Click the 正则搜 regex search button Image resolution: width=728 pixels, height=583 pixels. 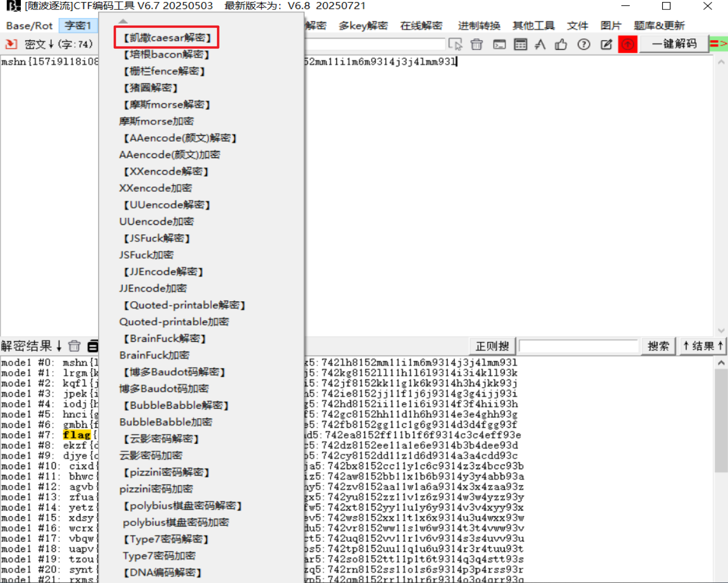[x=492, y=346]
